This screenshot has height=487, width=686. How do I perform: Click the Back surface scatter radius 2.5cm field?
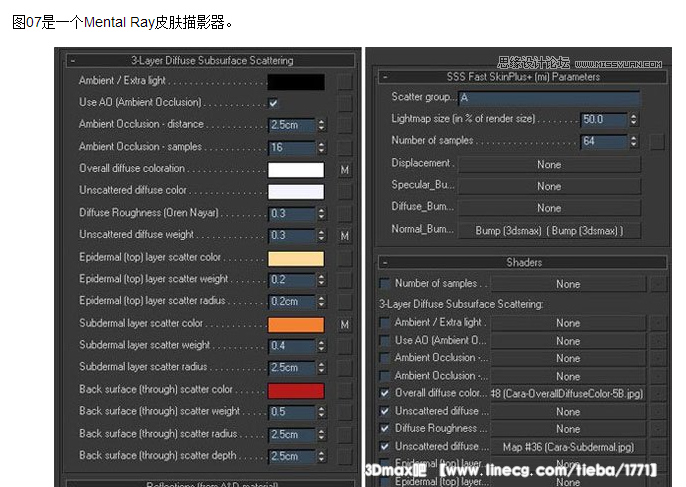[x=292, y=434]
